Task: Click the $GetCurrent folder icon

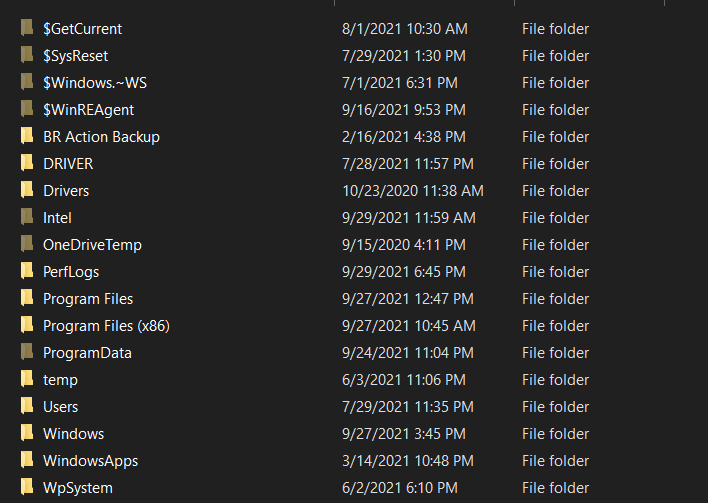Action: click(x=27, y=29)
